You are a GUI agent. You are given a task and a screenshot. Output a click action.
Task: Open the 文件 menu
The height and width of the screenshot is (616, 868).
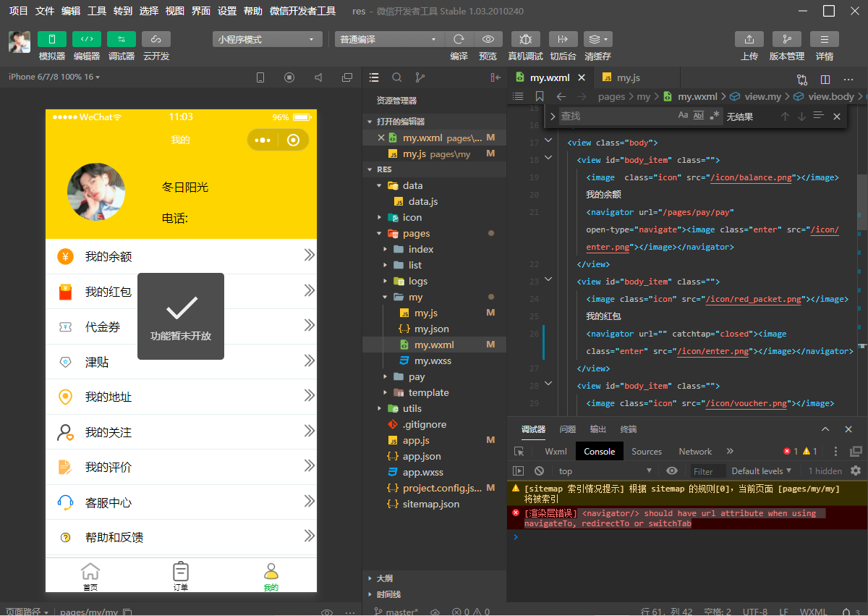pos(45,11)
